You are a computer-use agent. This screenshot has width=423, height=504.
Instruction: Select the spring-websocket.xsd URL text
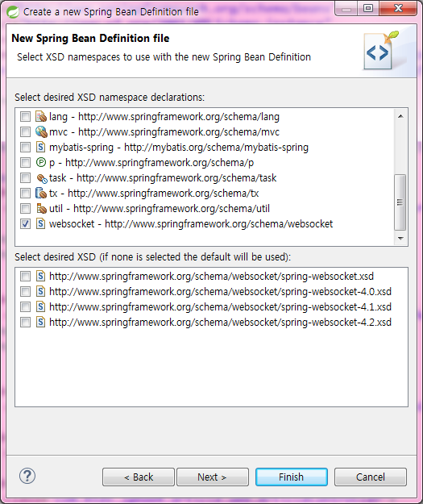(211, 276)
